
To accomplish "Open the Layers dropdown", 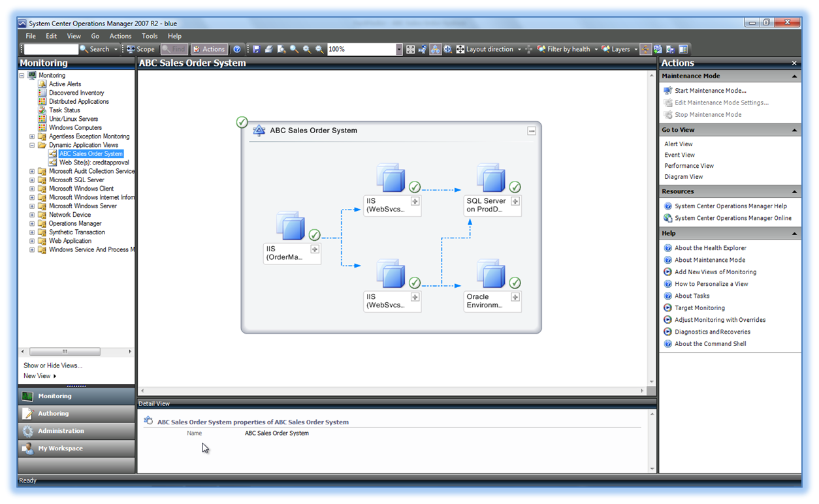I will pyautogui.click(x=636, y=49).
